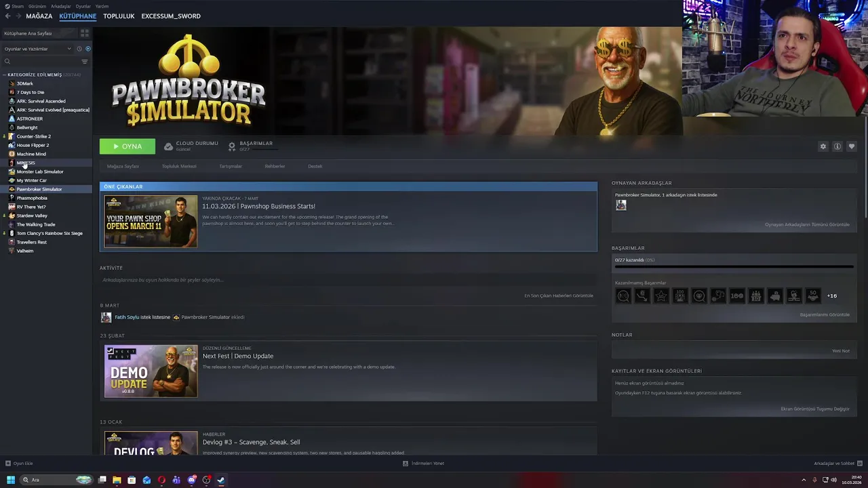Open advanced filter options icon
The image size is (868, 488).
[85, 61]
